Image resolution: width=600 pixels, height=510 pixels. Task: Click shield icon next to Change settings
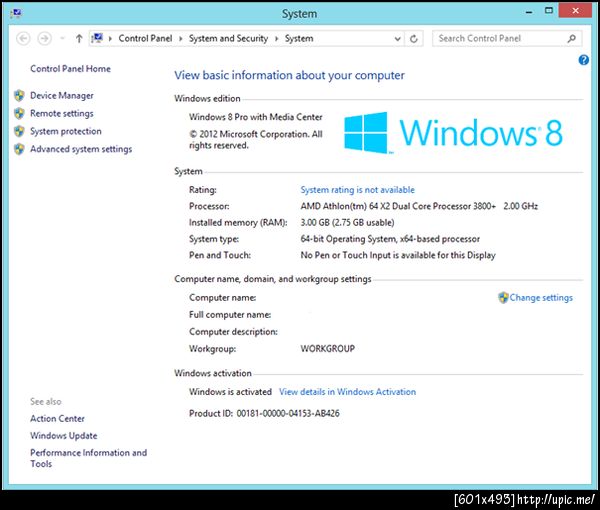503,298
